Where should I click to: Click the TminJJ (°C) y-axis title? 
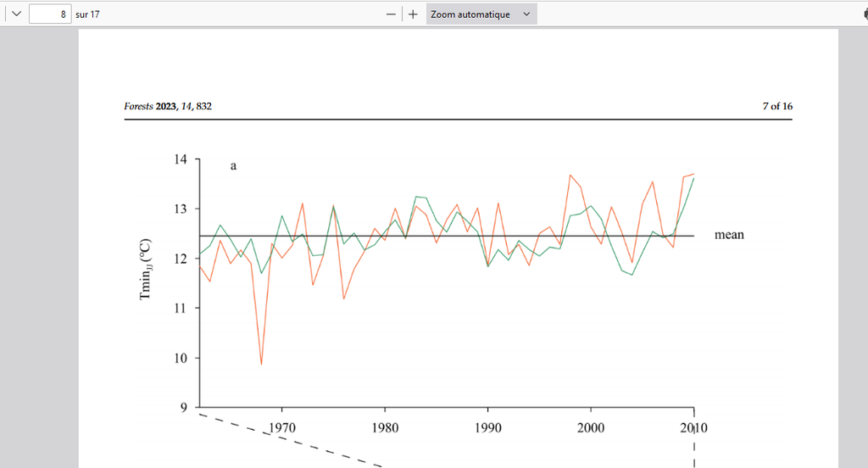coord(145,268)
